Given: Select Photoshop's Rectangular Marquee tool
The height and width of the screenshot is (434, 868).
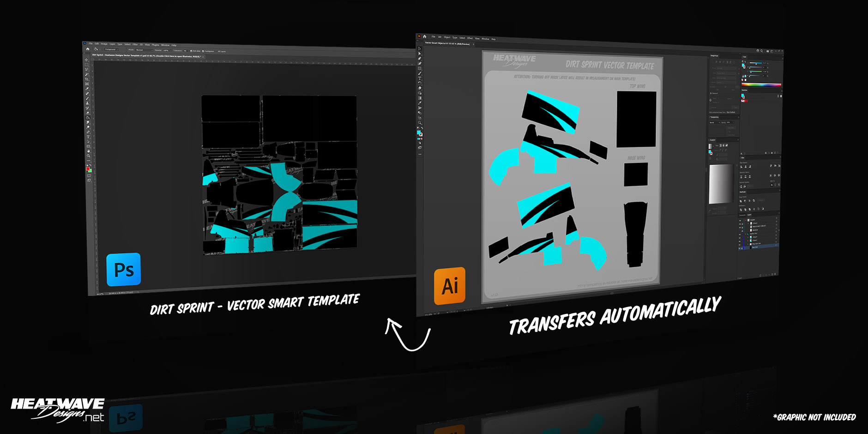Looking at the screenshot, I should [x=86, y=65].
